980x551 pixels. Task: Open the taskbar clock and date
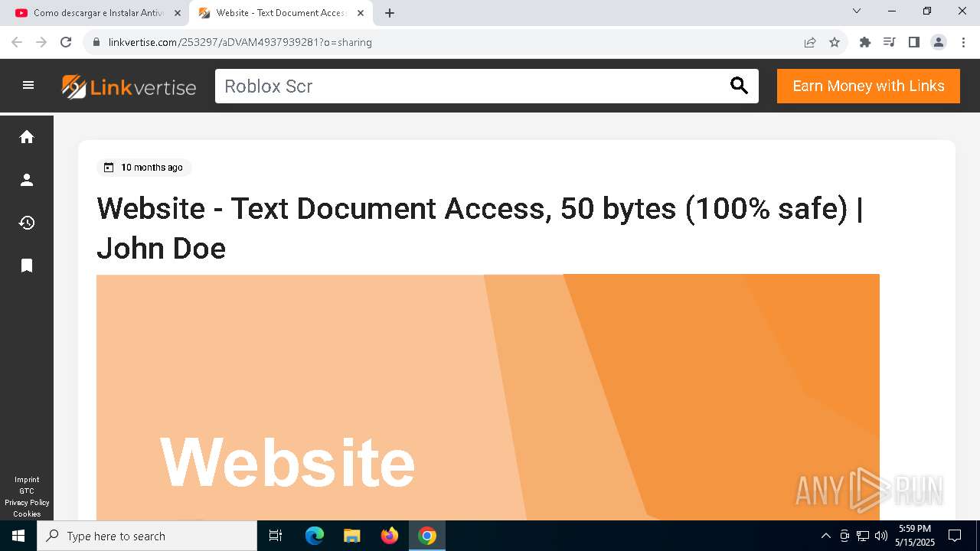(x=915, y=536)
